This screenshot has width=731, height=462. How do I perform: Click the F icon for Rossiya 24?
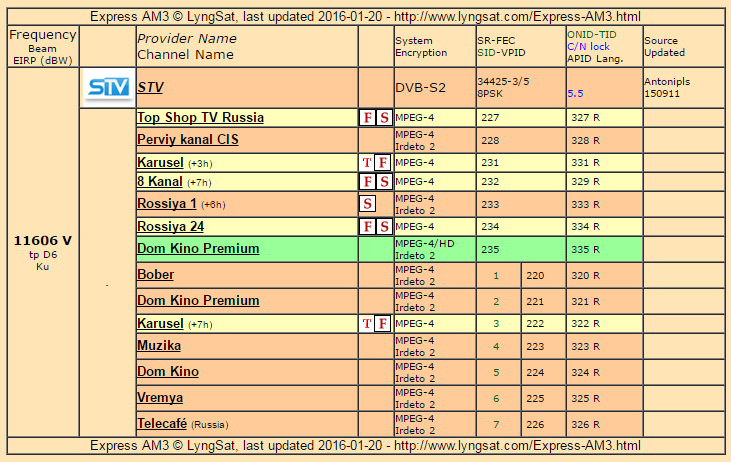367,227
